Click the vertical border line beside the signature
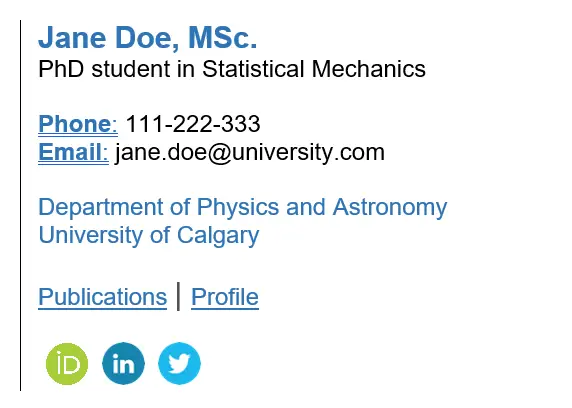572x408 pixels. (x=20, y=205)
